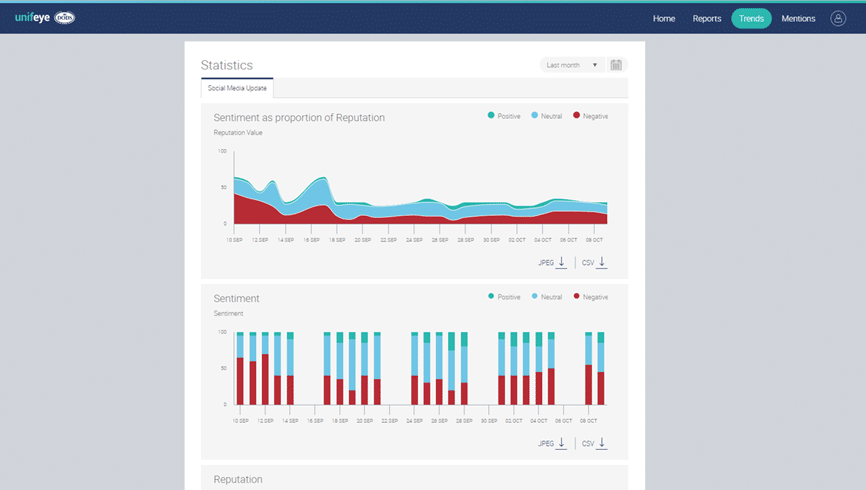This screenshot has width=866, height=490.
Task: Hide Negative series in Sentiment bar legend
Action: 590,297
